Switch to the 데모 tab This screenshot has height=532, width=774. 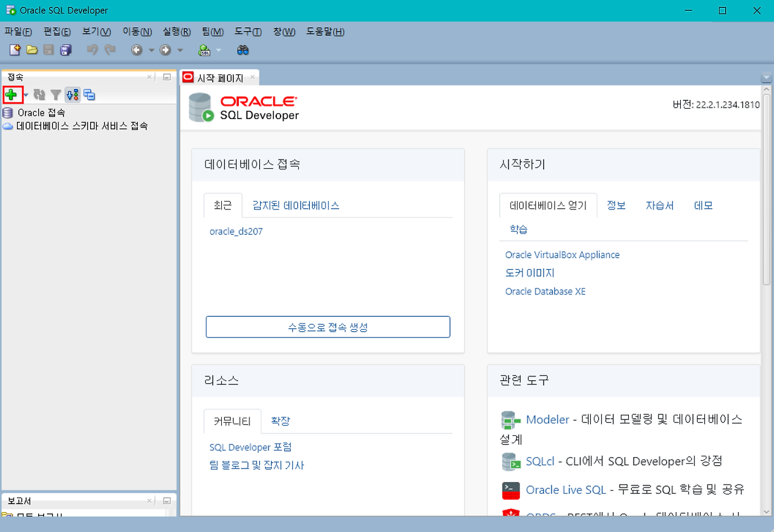703,206
